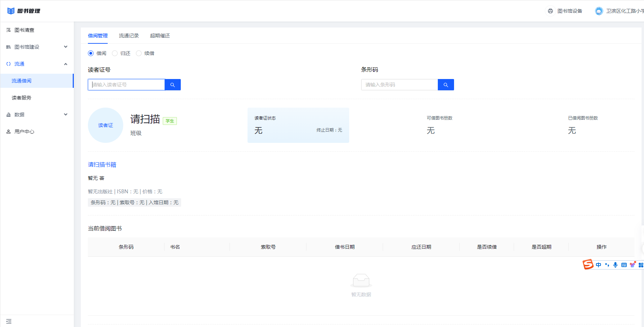Click the 条形码 barcode input field
644x327 pixels.
[399, 85]
